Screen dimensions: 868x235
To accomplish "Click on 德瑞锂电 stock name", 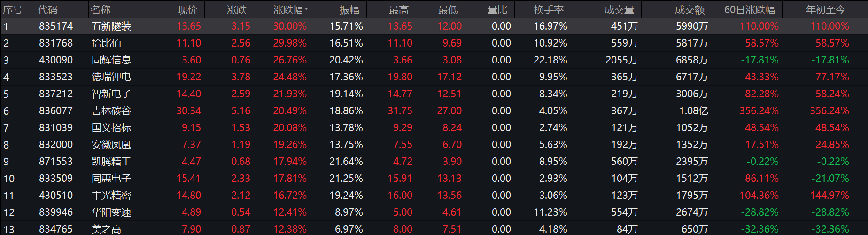I will [111, 77].
